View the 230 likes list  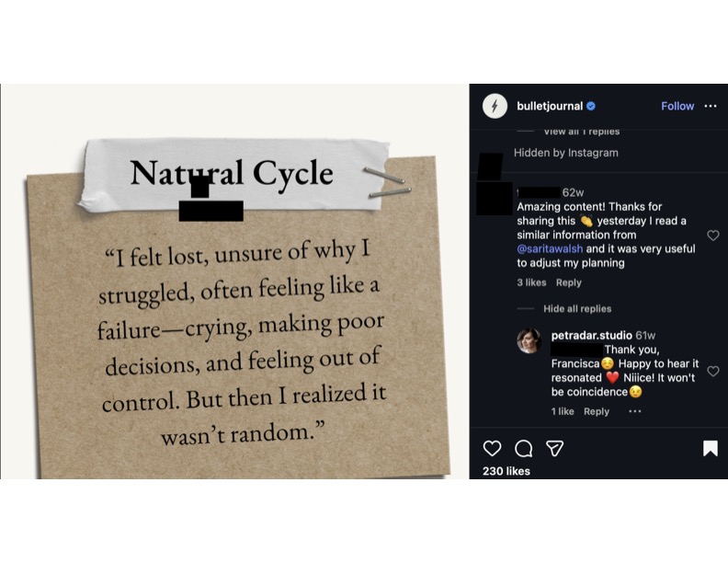pyautogui.click(x=506, y=471)
